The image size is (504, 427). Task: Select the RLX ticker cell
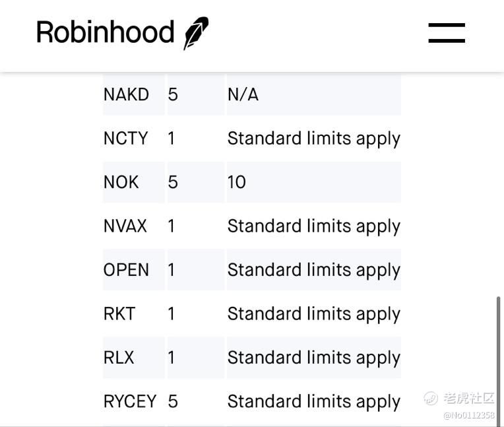tap(134, 357)
